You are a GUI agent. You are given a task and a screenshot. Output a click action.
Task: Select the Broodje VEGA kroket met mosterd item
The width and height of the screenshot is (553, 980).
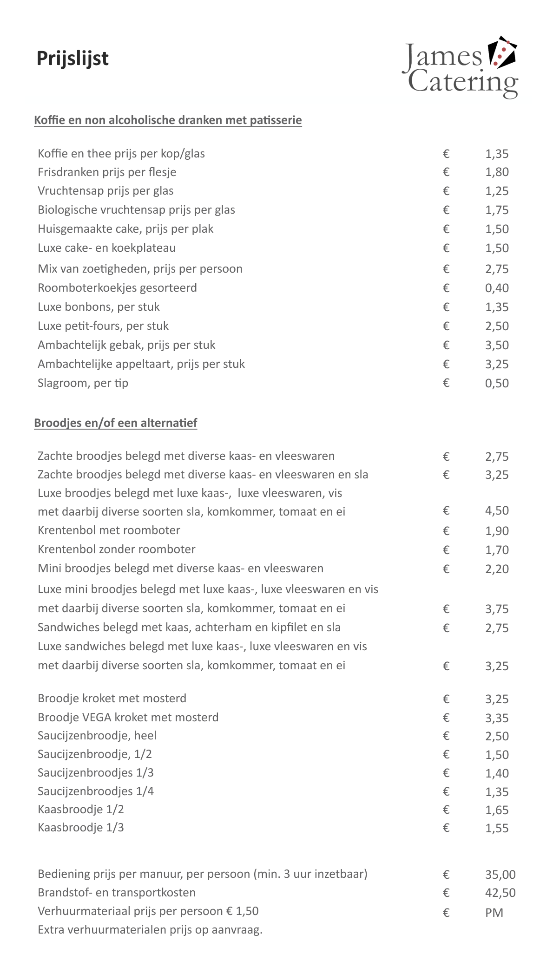128,718
